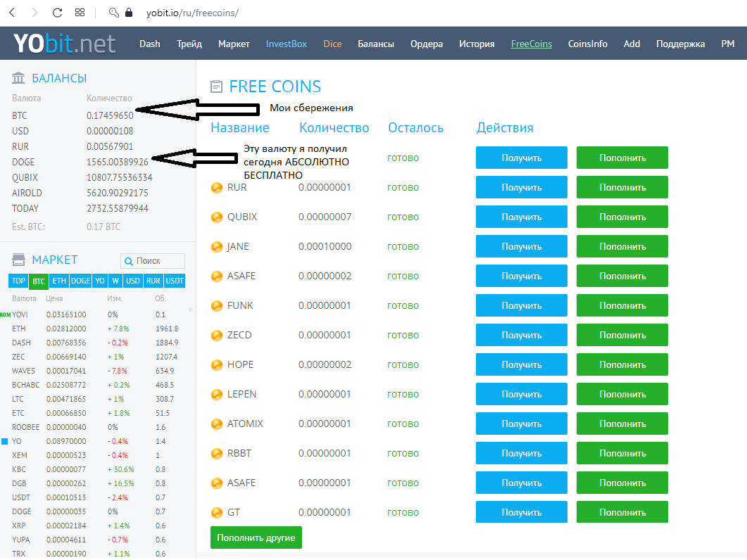The height and width of the screenshot is (560, 747).
Task: Click Получить for GT coin
Action: tap(521, 512)
